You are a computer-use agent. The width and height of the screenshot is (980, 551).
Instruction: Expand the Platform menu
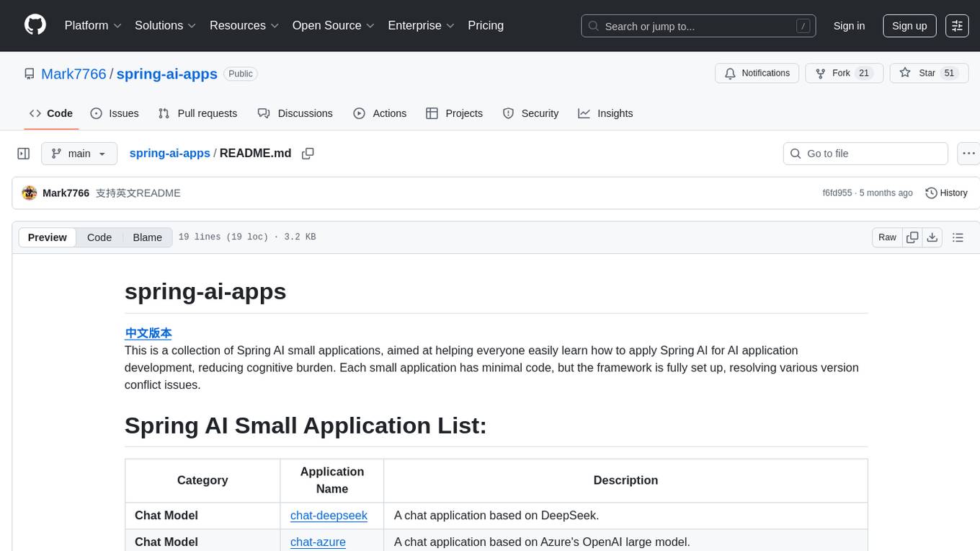[x=93, y=25]
